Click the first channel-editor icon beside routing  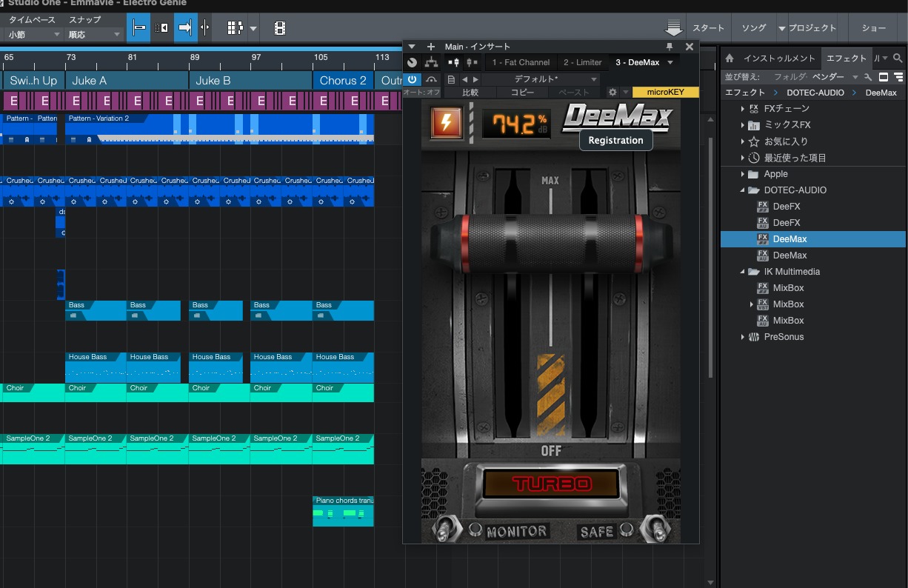455,63
